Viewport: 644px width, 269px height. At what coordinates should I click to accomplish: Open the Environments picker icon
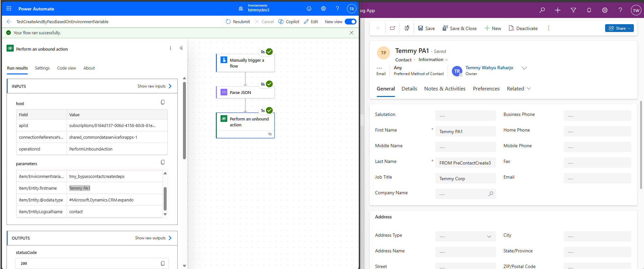tap(241, 9)
